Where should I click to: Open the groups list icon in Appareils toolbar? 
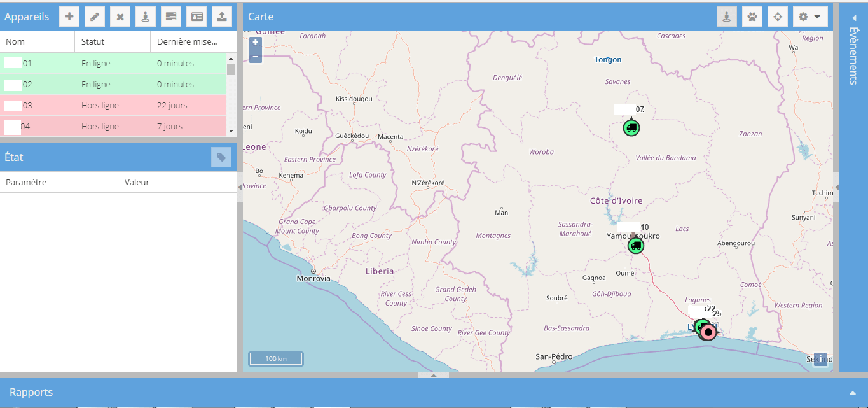(171, 17)
